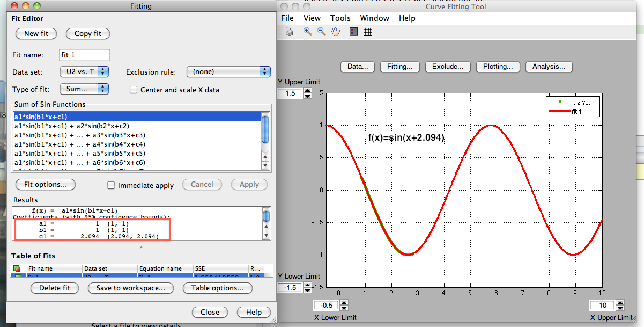
Task: Enable Center and scale X data checkbox
Action: pos(134,90)
